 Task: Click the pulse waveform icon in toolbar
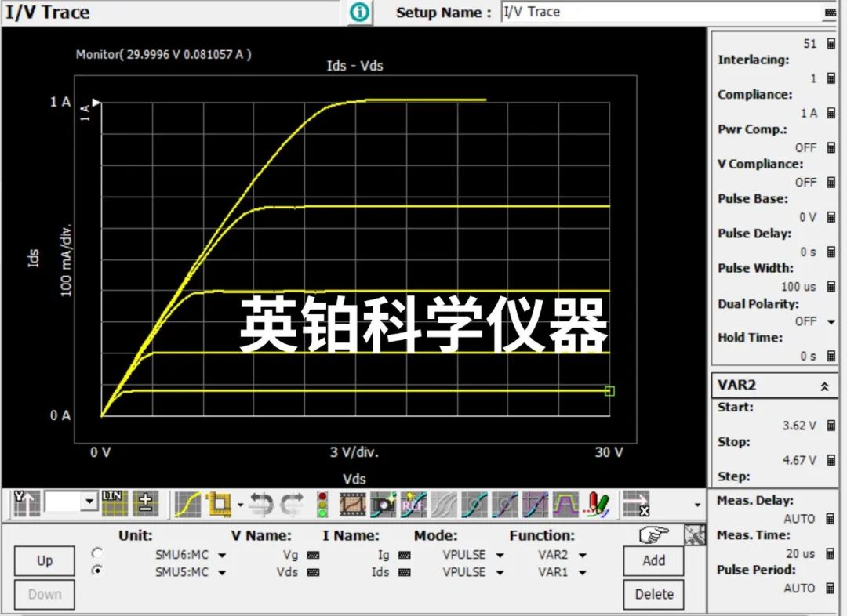coord(565,504)
